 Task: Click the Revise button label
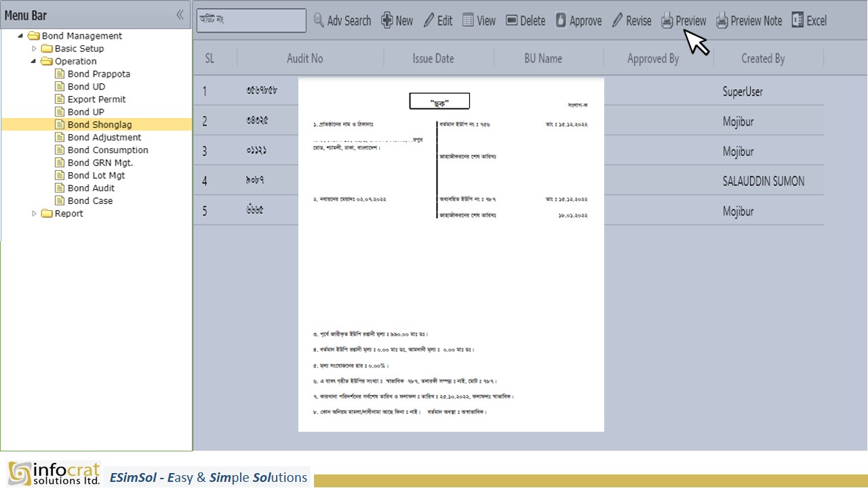tap(639, 21)
